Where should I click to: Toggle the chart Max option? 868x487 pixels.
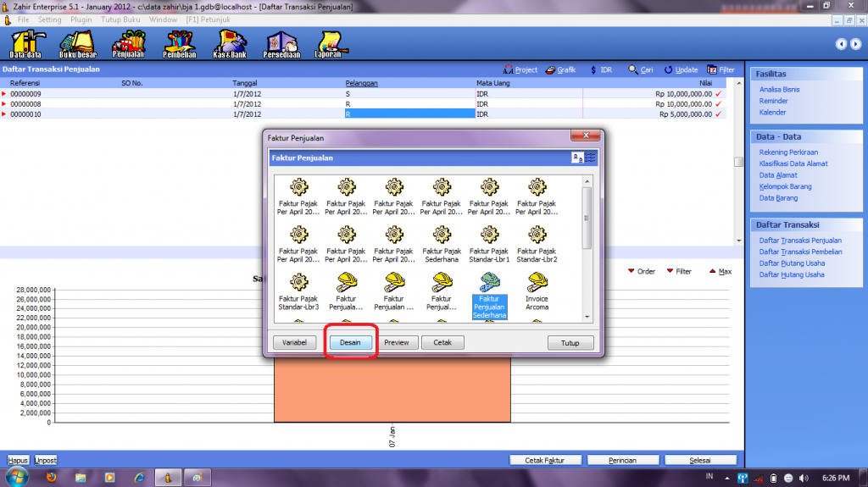(x=721, y=271)
